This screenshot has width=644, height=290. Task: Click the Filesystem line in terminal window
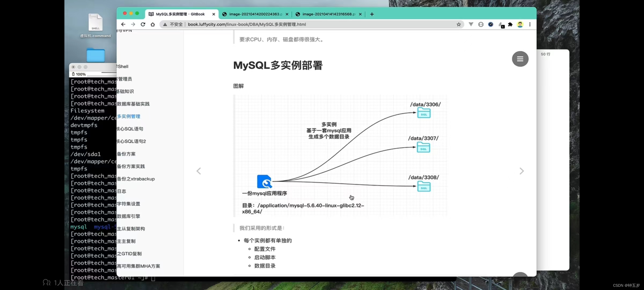pyautogui.click(x=87, y=111)
